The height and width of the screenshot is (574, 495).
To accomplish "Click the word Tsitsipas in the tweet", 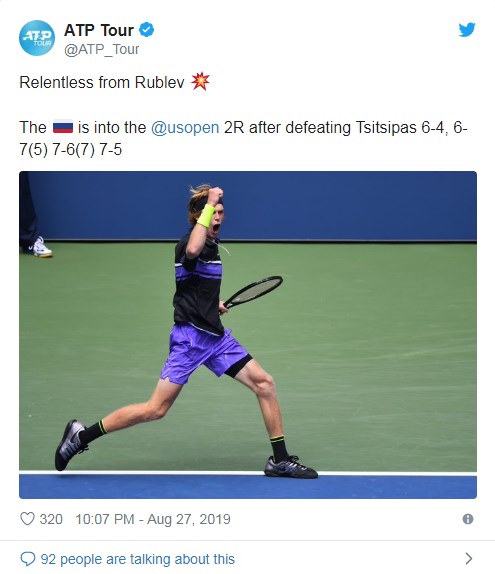I will 386,128.
